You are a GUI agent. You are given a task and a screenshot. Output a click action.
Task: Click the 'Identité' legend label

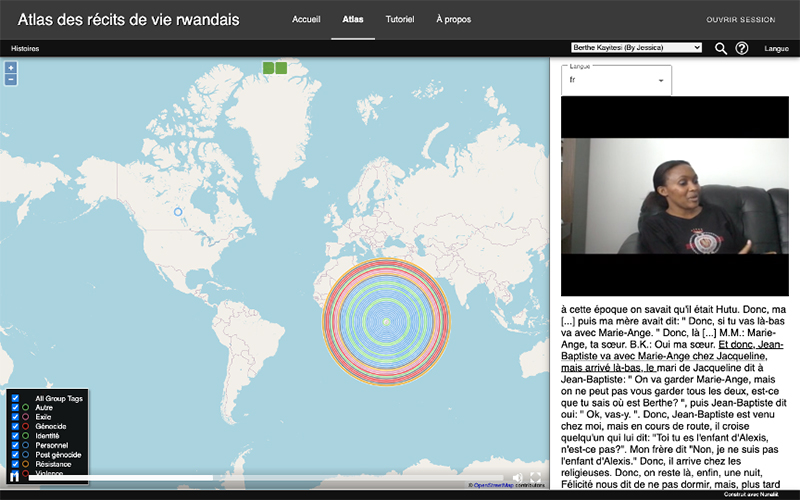click(47, 436)
